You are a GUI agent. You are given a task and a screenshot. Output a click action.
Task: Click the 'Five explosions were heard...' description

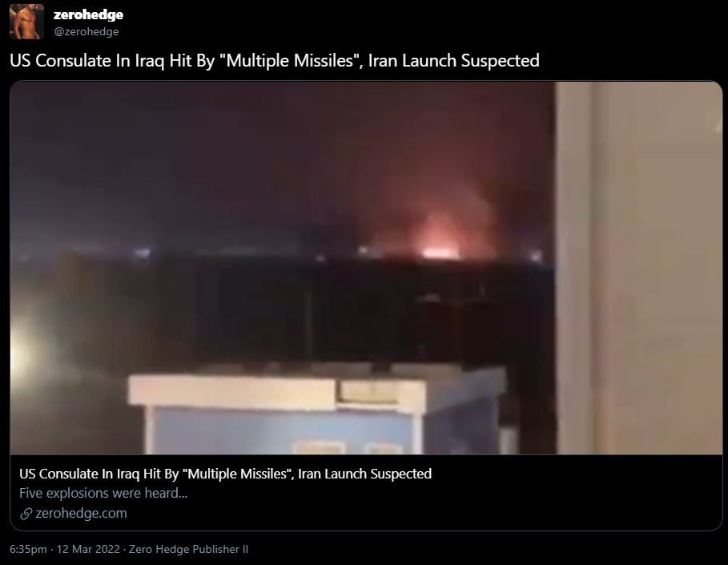point(103,493)
